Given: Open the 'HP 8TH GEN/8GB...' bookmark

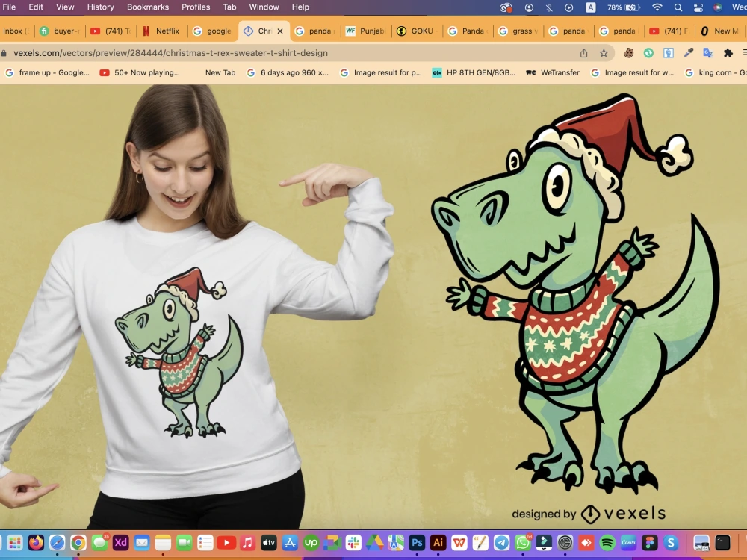Looking at the screenshot, I should tap(474, 73).
